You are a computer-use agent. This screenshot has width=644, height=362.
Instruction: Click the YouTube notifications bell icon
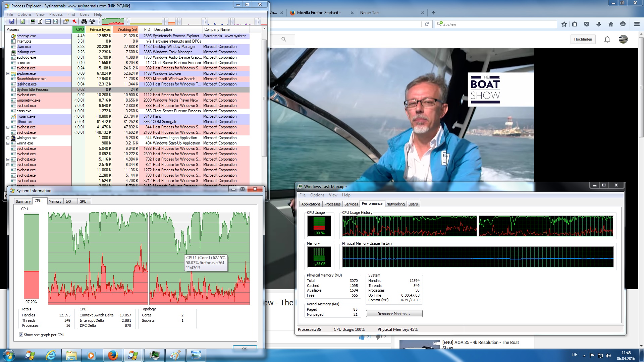(607, 39)
